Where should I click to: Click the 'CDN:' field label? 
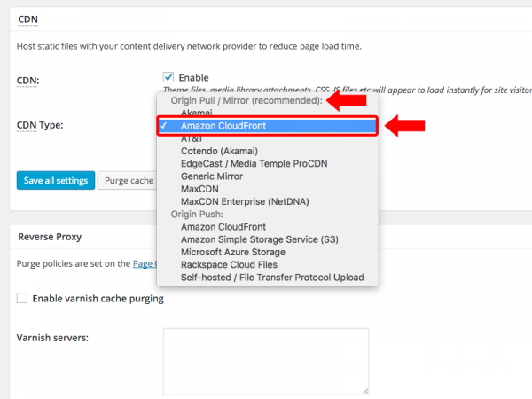pos(27,81)
